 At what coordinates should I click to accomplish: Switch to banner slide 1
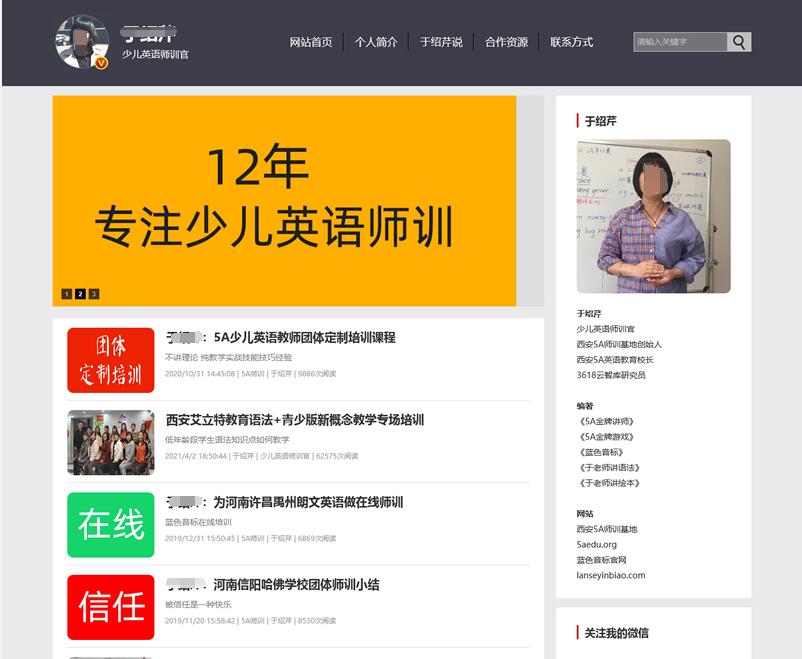(x=67, y=294)
